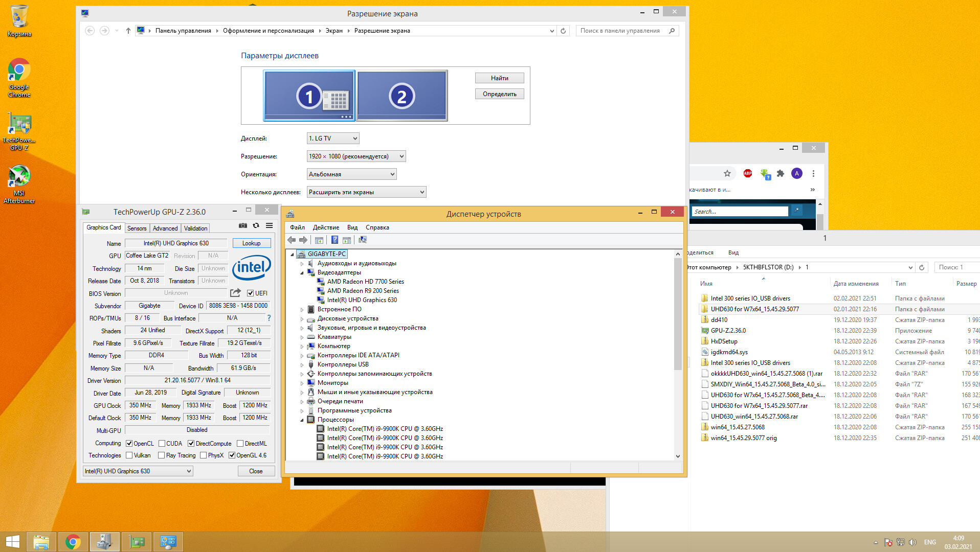
Task: Expand Мониторы tree node
Action: point(302,383)
